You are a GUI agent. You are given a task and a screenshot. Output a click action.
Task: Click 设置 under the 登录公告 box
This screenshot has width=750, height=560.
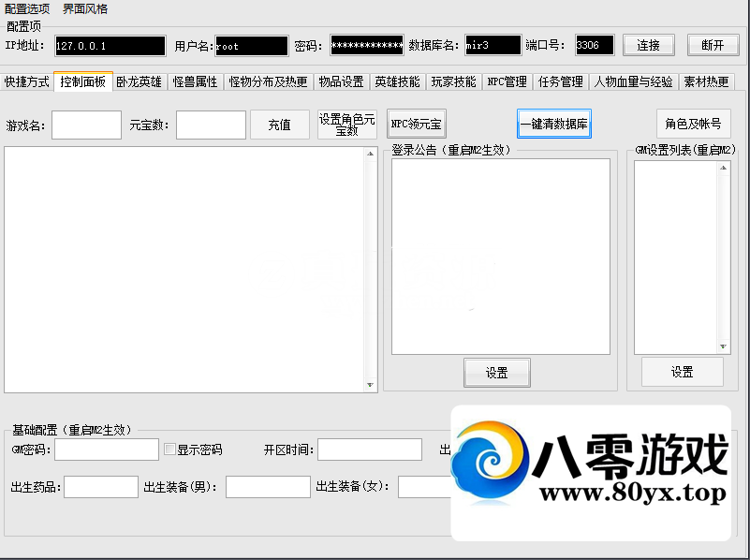coord(496,373)
